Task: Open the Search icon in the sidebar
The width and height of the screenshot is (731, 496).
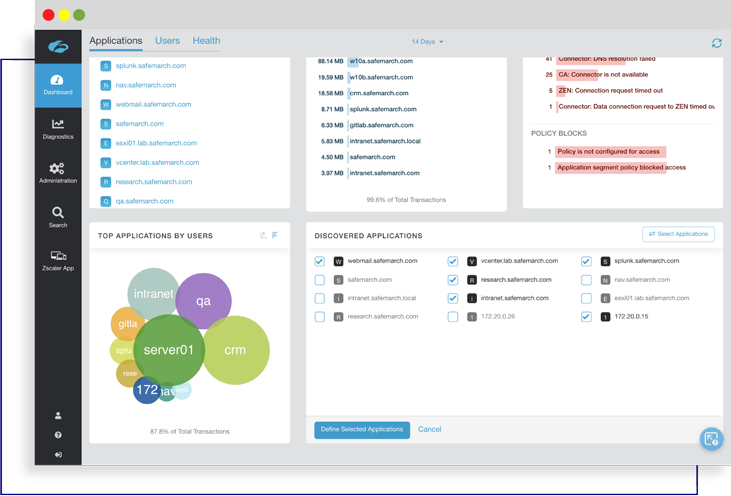Action: (x=58, y=217)
